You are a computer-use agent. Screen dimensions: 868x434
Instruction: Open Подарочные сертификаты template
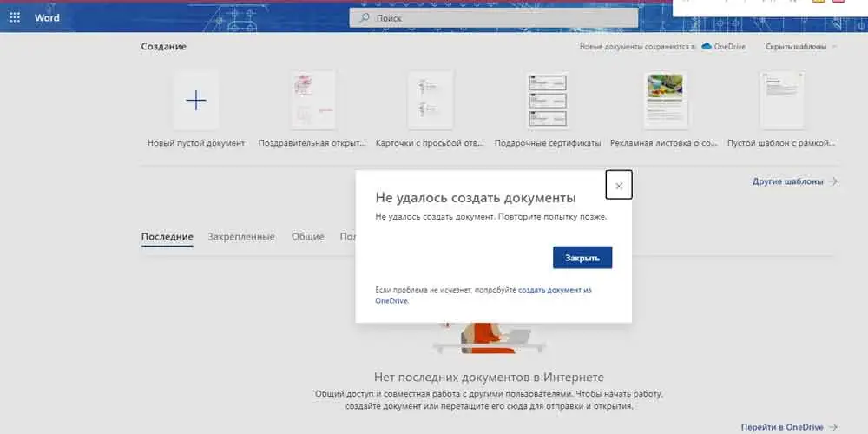[548, 100]
